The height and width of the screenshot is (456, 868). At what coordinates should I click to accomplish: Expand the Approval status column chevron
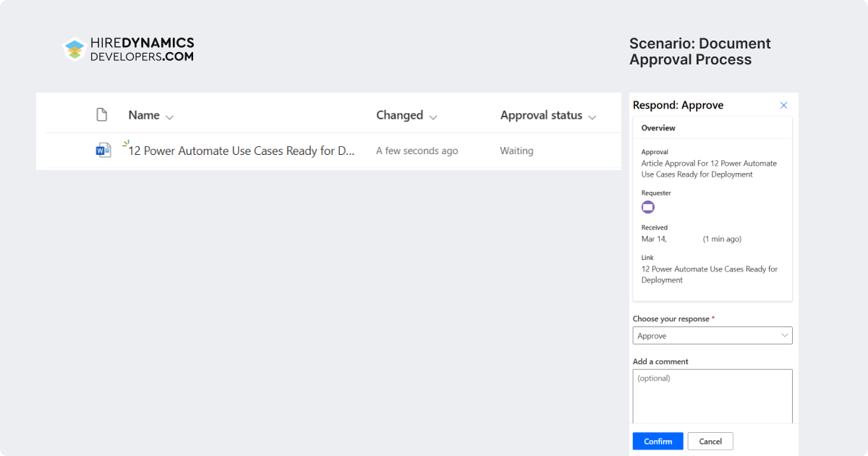(x=592, y=117)
